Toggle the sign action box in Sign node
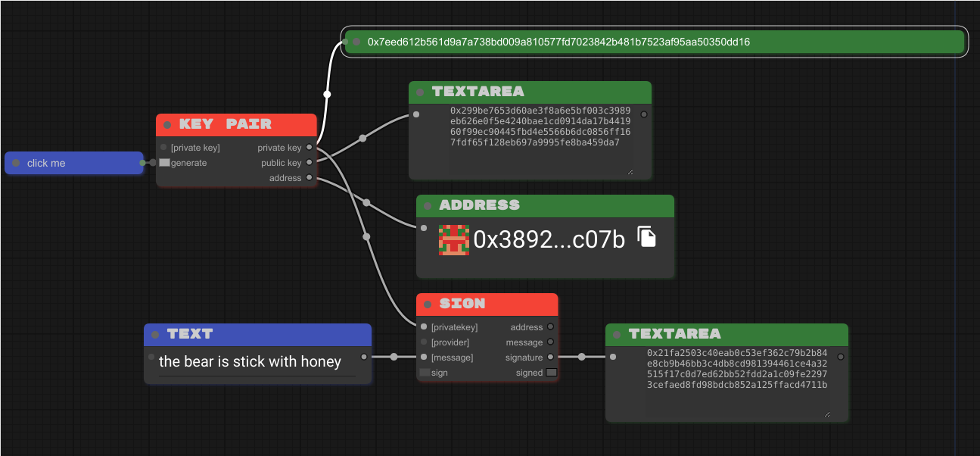 click(x=425, y=373)
